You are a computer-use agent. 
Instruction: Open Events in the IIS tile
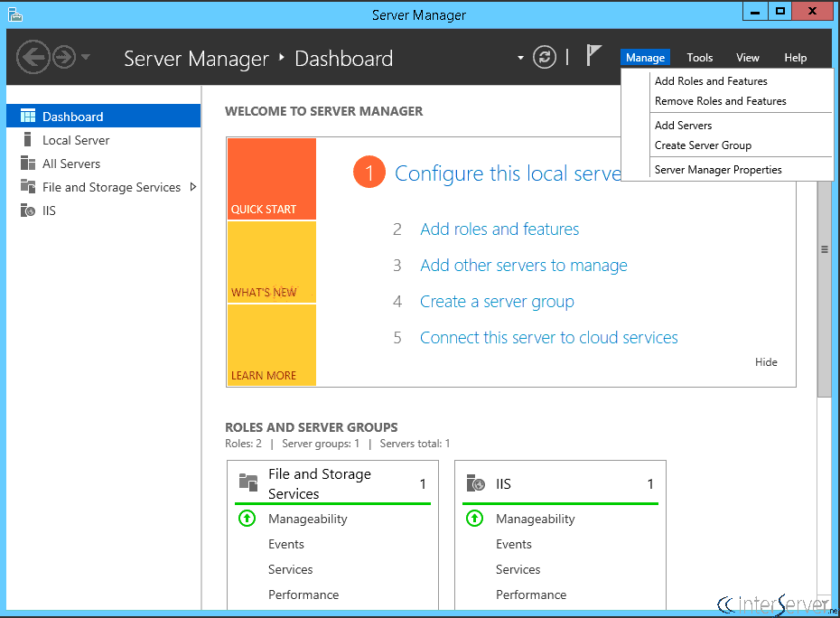click(x=514, y=544)
